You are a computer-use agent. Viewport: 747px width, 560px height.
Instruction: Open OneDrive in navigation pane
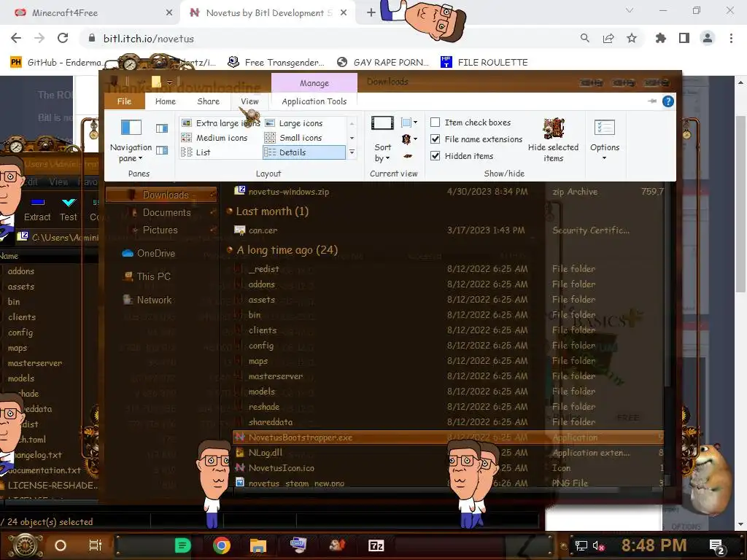pyautogui.click(x=149, y=253)
